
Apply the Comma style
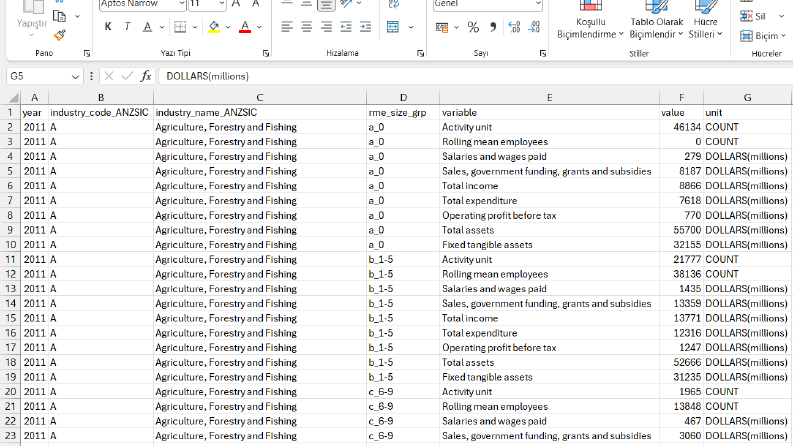(x=493, y=27)
